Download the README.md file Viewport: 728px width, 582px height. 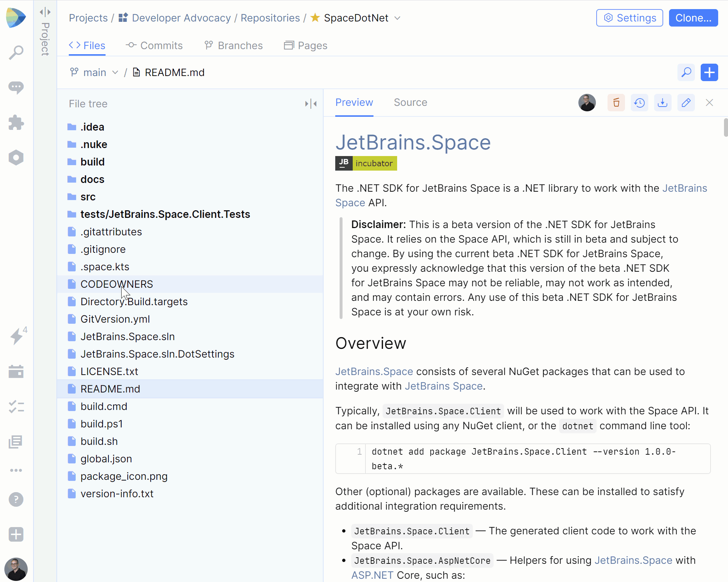[663, 103]
